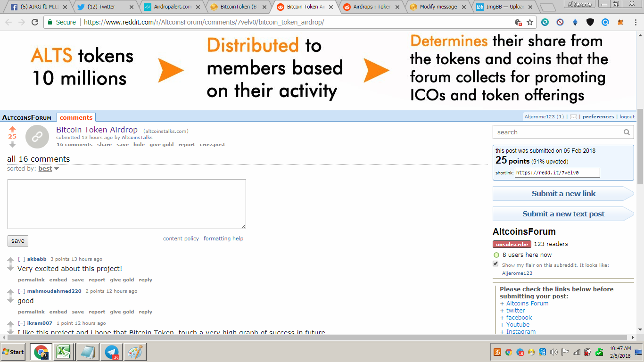Click reply under akbabb's comment
The width and height of the screenshot is (644, 362).
(x=146, y=280)
